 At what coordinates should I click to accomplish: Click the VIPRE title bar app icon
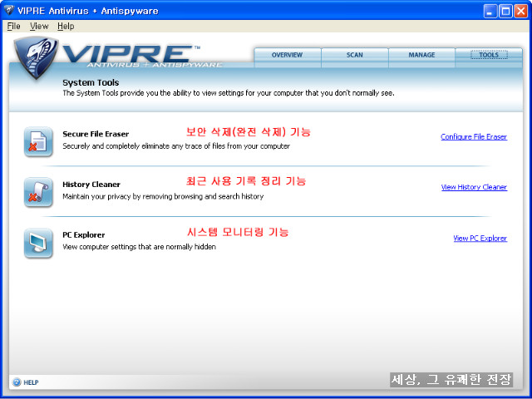9,10
